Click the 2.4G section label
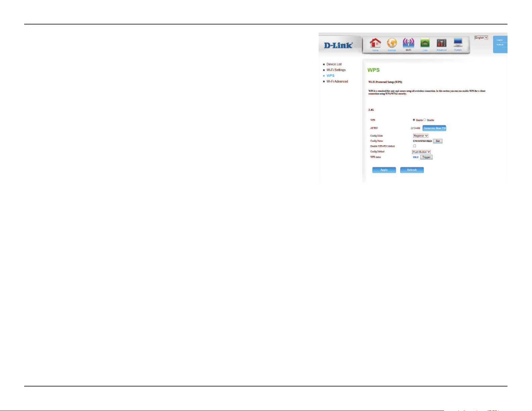Viewport: 532px width, 411px height. pos(371,110)
